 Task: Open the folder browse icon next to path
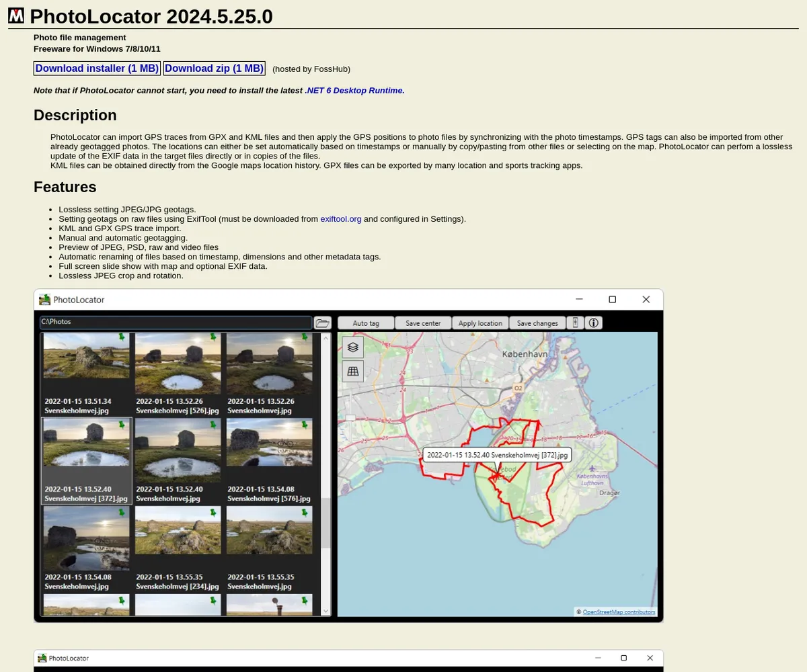pyautogui.click(x=323, y=323)
